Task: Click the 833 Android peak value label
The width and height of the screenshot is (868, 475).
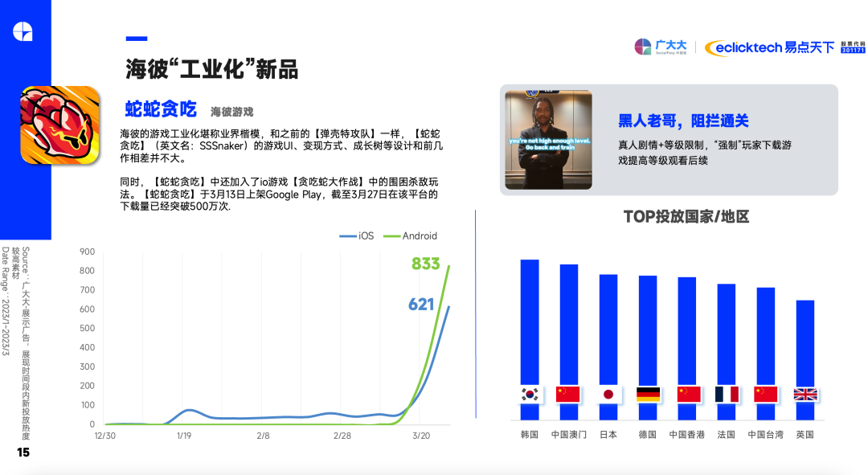Action: [x=426, y=264]
